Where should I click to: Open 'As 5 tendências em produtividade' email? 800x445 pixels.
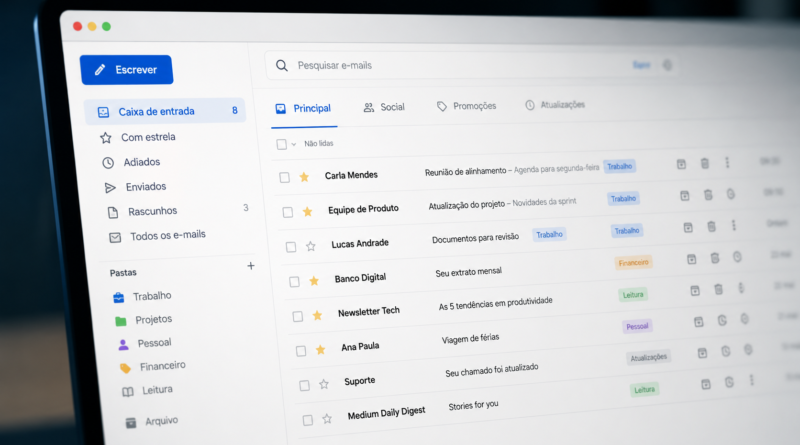(x=495, y=303)
